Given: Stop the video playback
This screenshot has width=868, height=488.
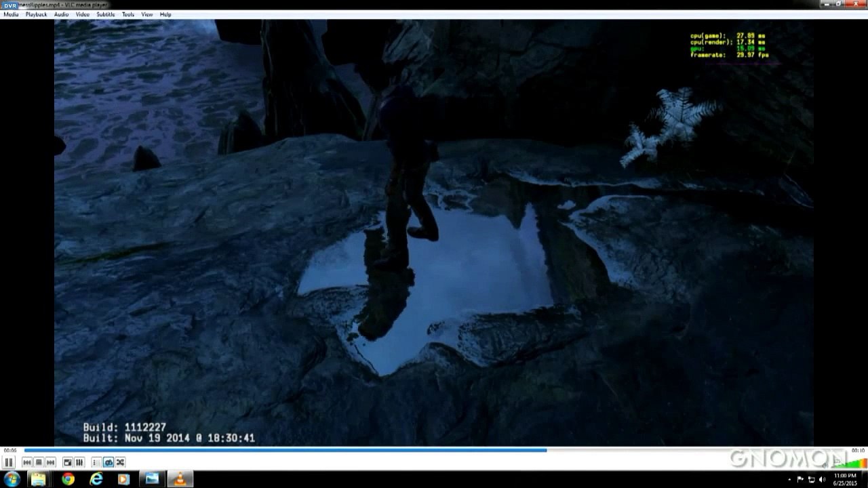Looking at the screenshot, I should tap(39, 462).
